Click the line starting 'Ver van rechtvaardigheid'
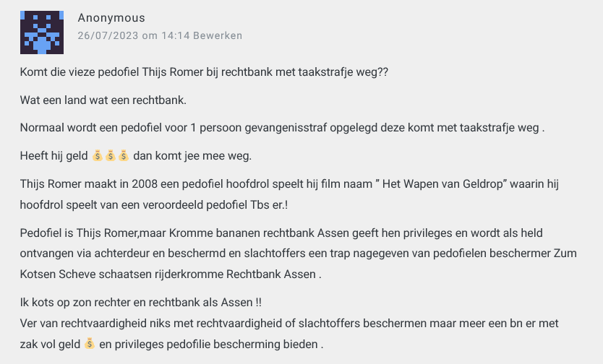The image size is (603, 364). [x=289, y=324]
